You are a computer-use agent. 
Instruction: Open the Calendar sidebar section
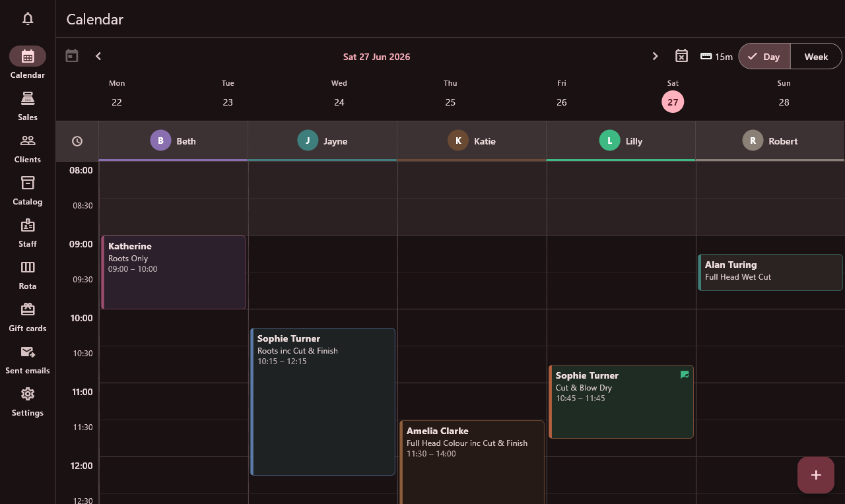tap(28, 63)
